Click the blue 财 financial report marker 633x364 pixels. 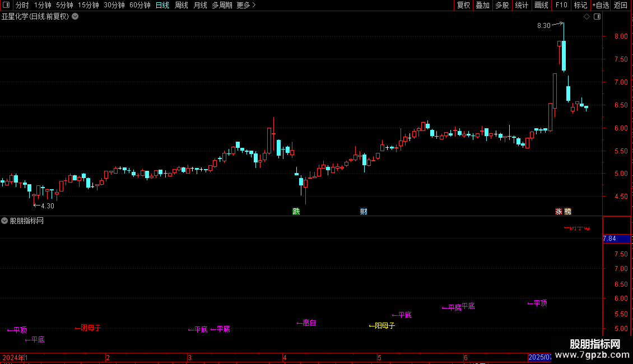click(364, 212)
